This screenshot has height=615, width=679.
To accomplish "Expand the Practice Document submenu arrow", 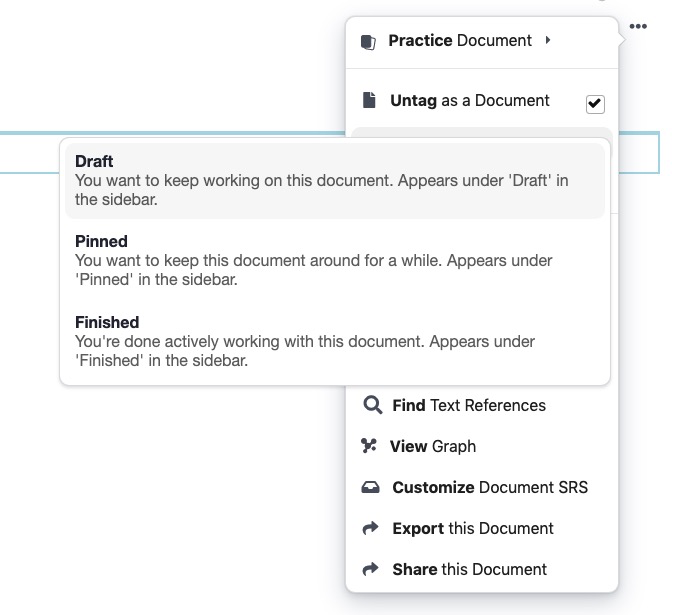I will [x=548, y=41].
